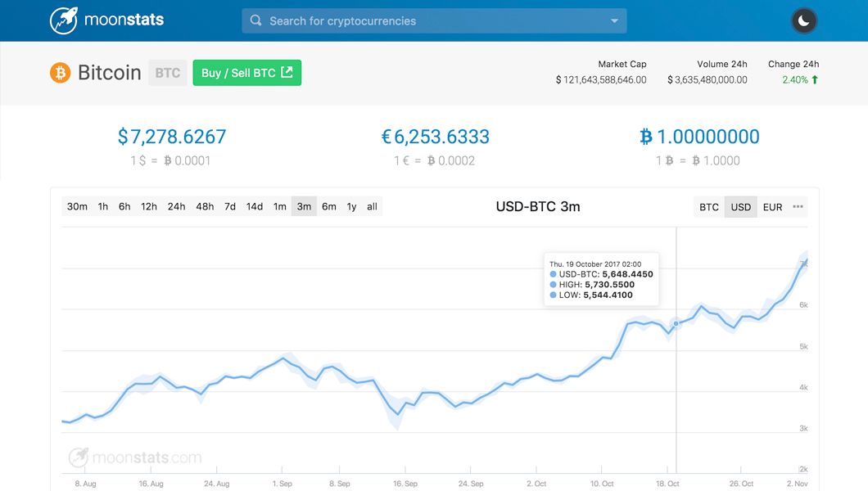Select the 24h time range
868x491 pixels.
point(177,206)
